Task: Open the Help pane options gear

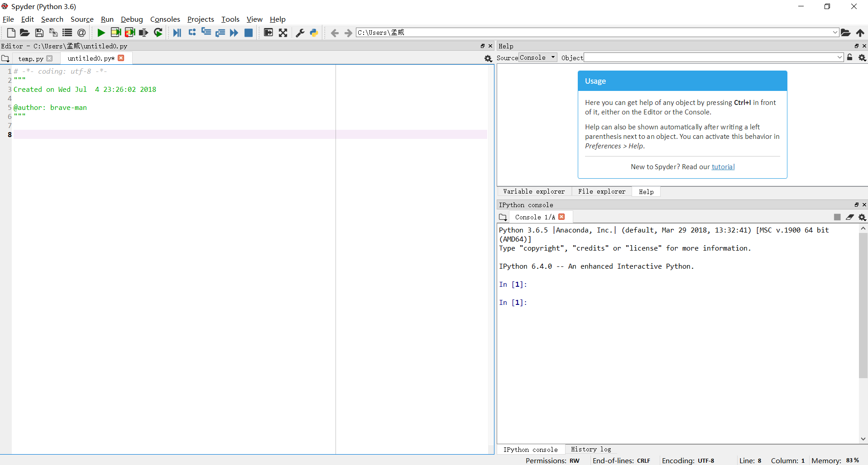Action: pyautogui.click(x=862, y=58)
